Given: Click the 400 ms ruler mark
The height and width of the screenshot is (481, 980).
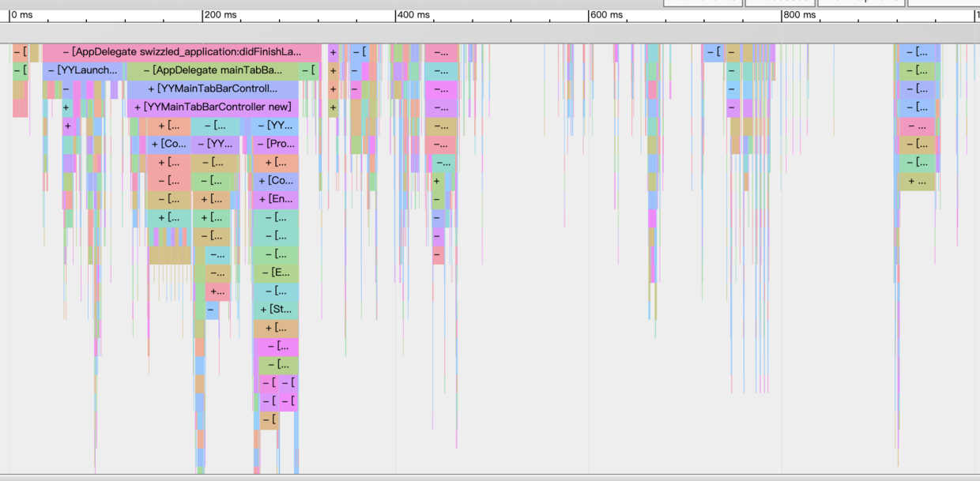Looking at the screenshot, I should point(413,15).
